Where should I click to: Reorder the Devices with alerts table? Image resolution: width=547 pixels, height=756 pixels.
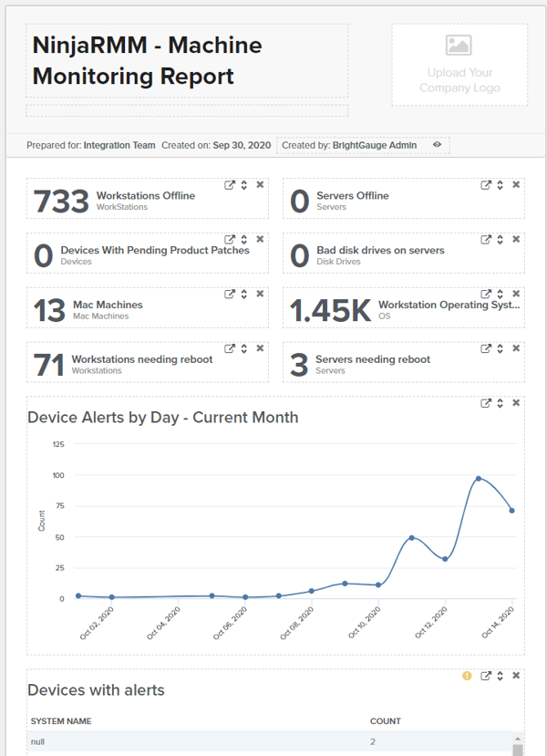501,676
